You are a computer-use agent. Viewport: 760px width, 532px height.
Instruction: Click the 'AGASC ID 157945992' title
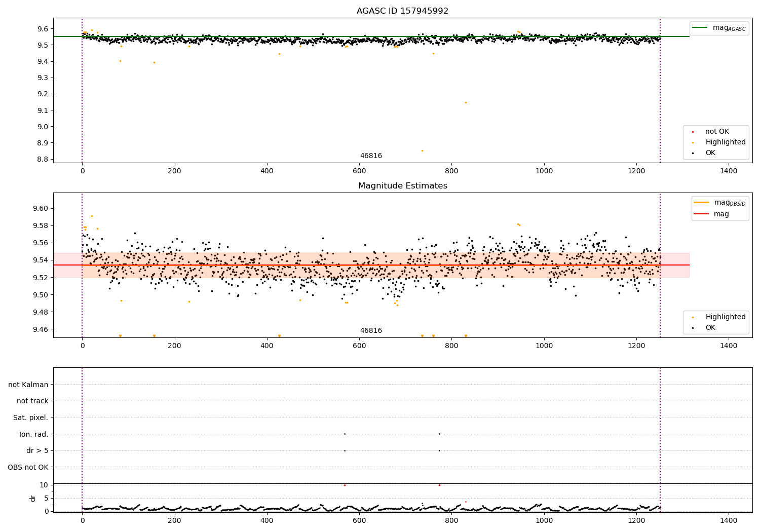point(402,11)
